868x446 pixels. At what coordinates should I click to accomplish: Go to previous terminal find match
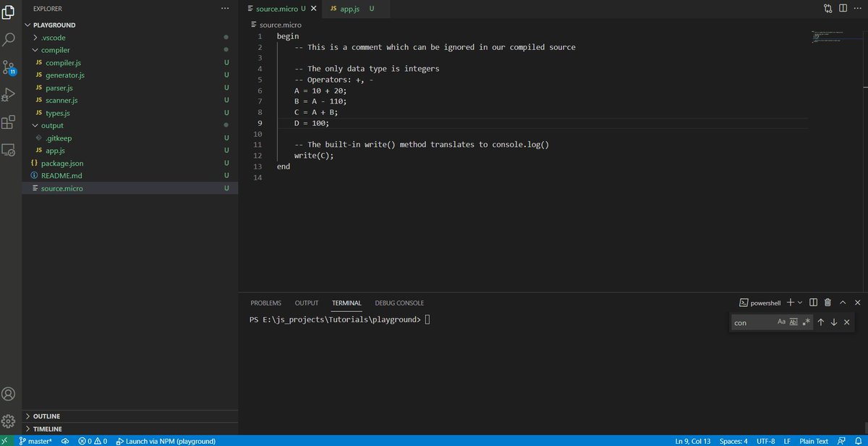pyautogui.click(x=821, y=322)
